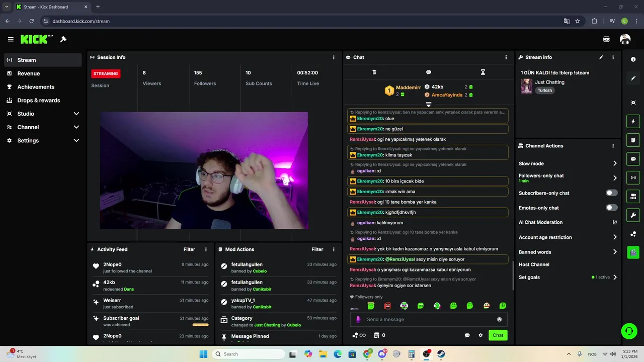
Task: Open Slow mode options
Action: click(568, 163)
